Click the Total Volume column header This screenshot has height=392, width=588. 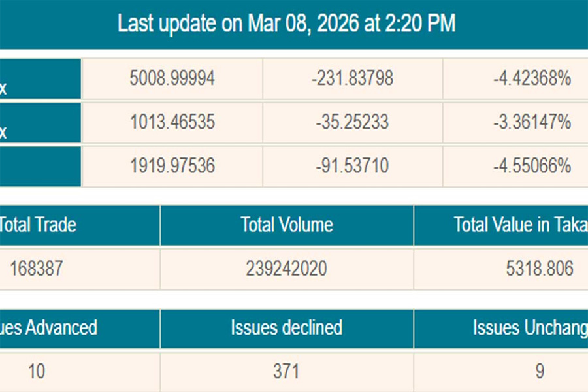click(287, 225)
